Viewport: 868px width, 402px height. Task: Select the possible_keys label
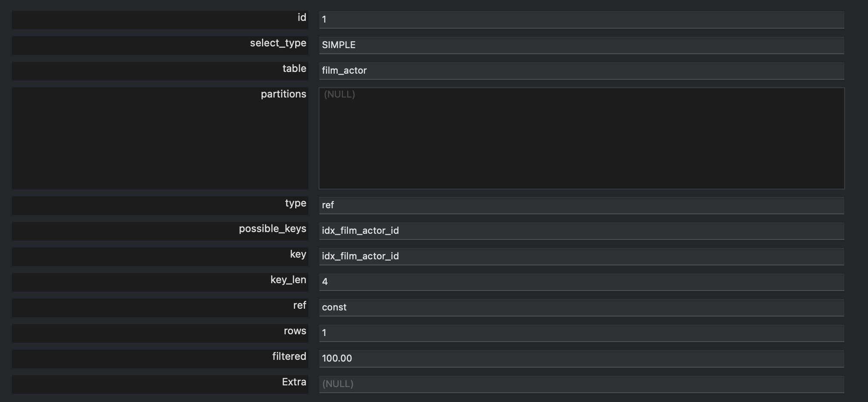point(272,229)
